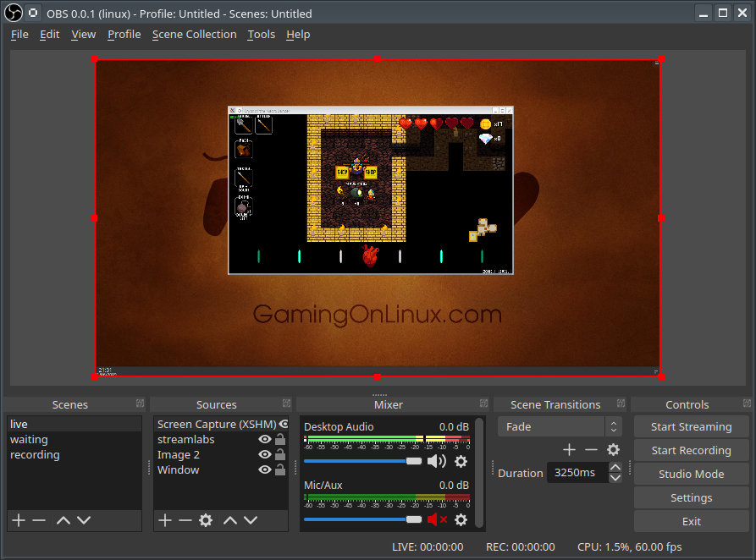Open the Fade transition dropdown

(560, 426)
